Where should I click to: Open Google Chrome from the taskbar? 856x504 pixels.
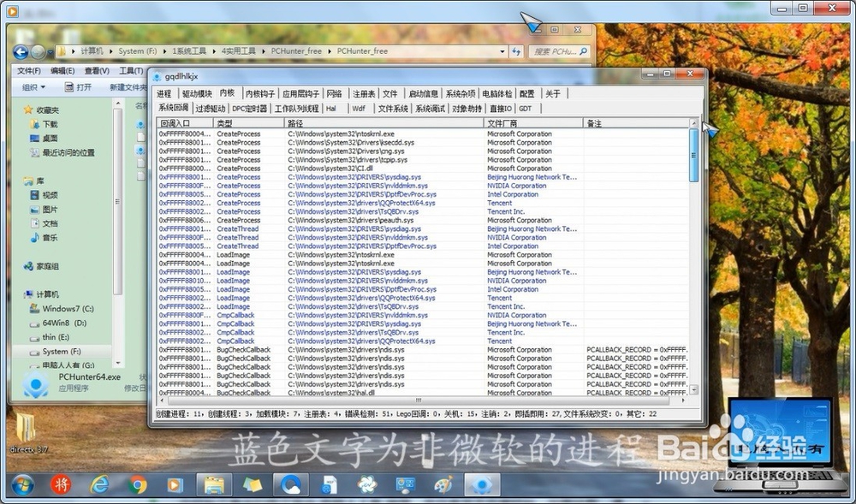(138, 484)
